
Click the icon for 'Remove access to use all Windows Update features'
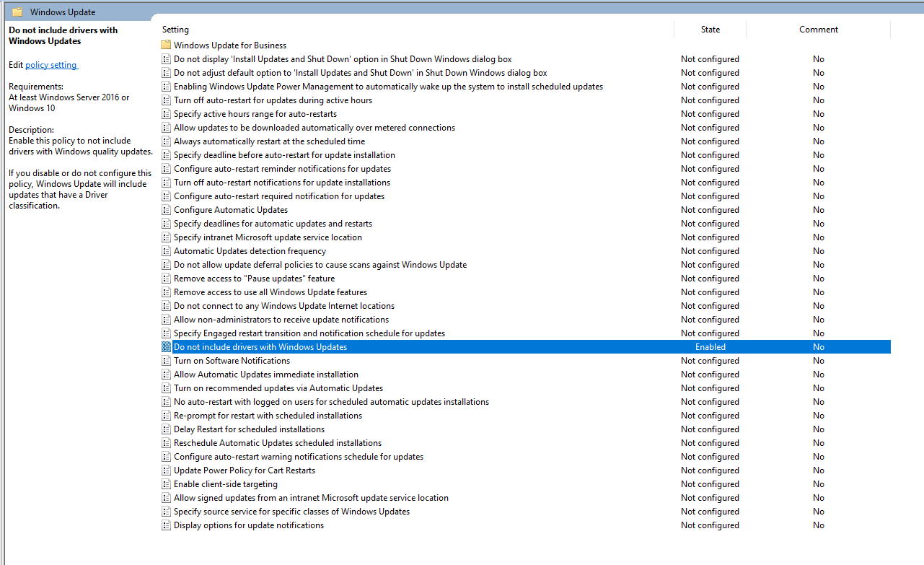pos(166,292)
